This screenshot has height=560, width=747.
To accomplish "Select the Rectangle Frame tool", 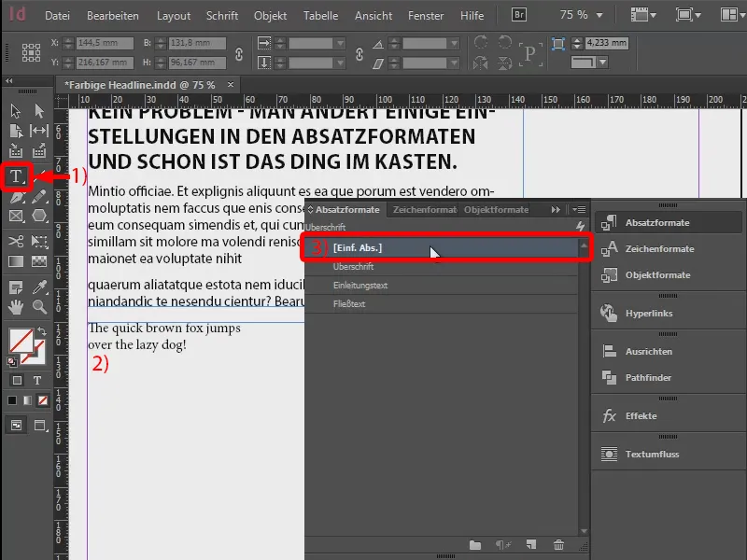I will (x=15, y=217).
